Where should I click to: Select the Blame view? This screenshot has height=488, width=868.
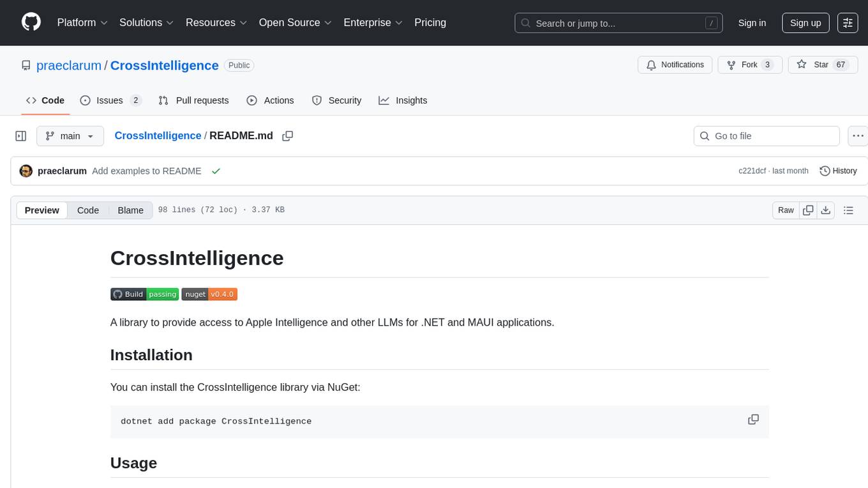131,210
